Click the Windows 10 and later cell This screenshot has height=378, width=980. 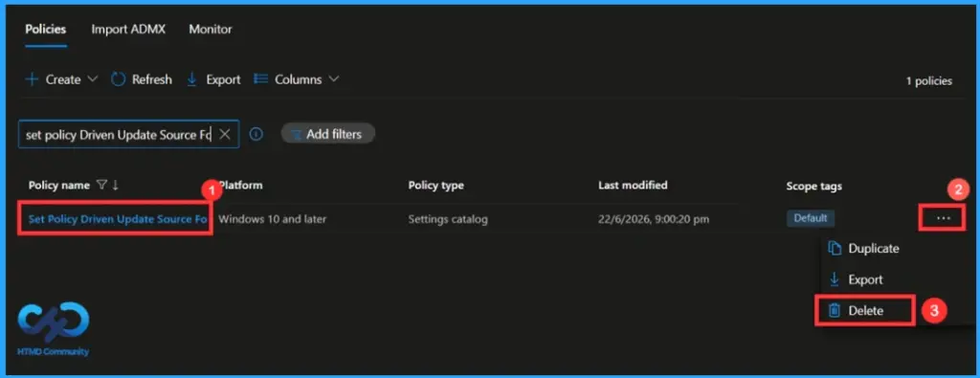pos(273,219)
